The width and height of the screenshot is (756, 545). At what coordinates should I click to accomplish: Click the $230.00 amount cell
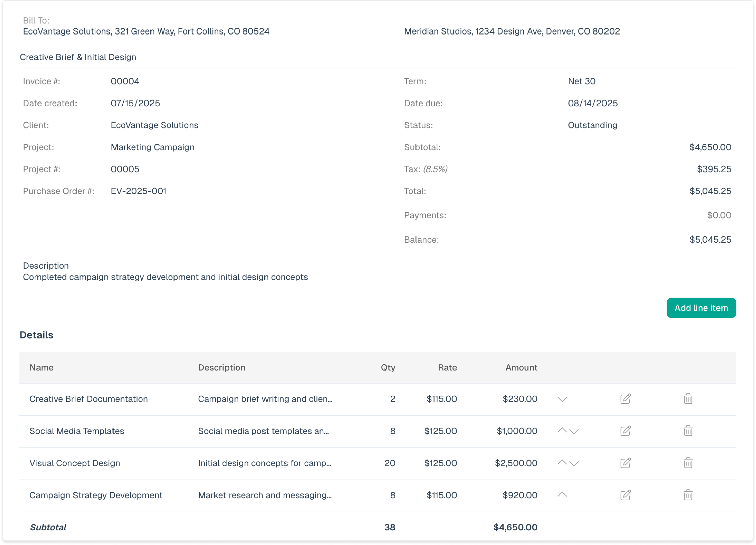(x=520, y=399)
